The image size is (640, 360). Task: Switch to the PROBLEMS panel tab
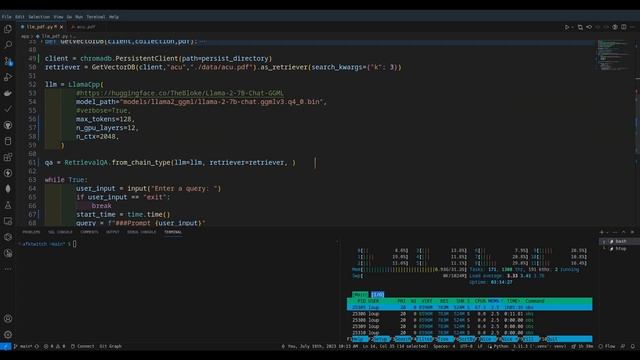pyautogui.click(x=31, y=232)
